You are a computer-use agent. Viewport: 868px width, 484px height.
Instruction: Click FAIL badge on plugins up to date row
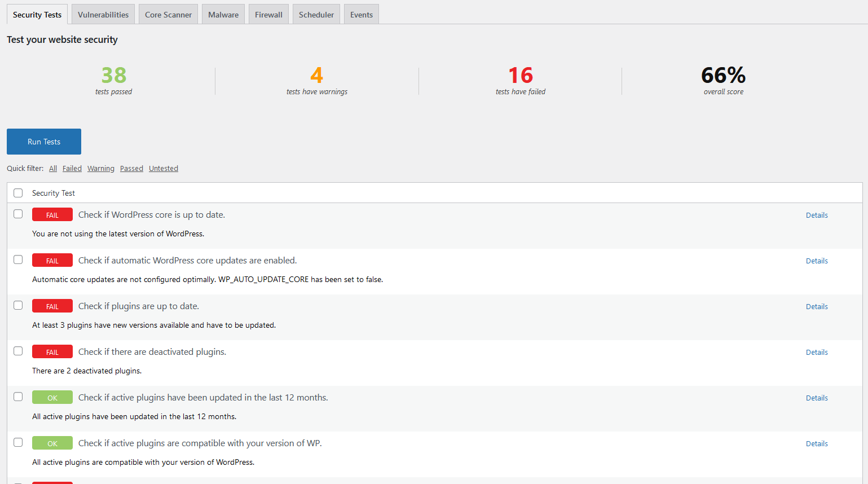[x=52, y=306]
